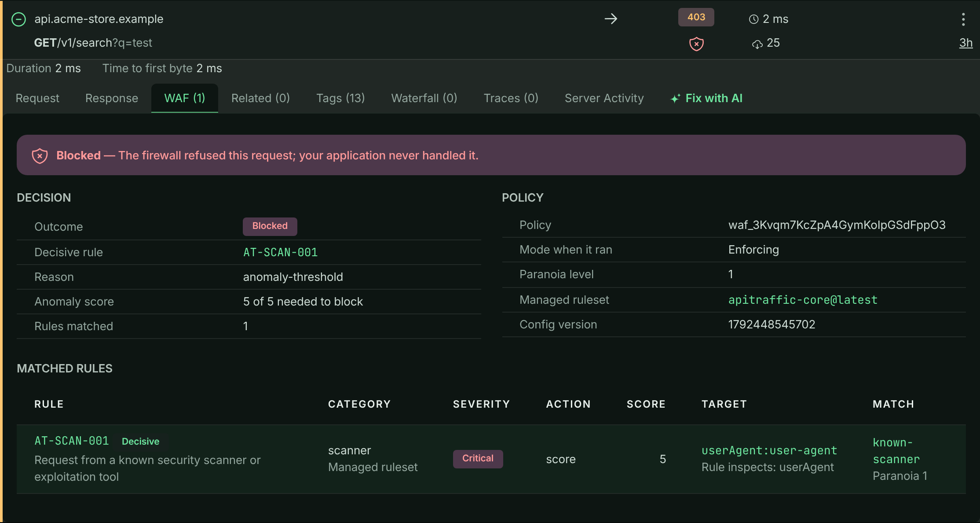This screenshot has width=980, height=523.
Task: Open the Tags (13) tab
Action: pos(340,98)
